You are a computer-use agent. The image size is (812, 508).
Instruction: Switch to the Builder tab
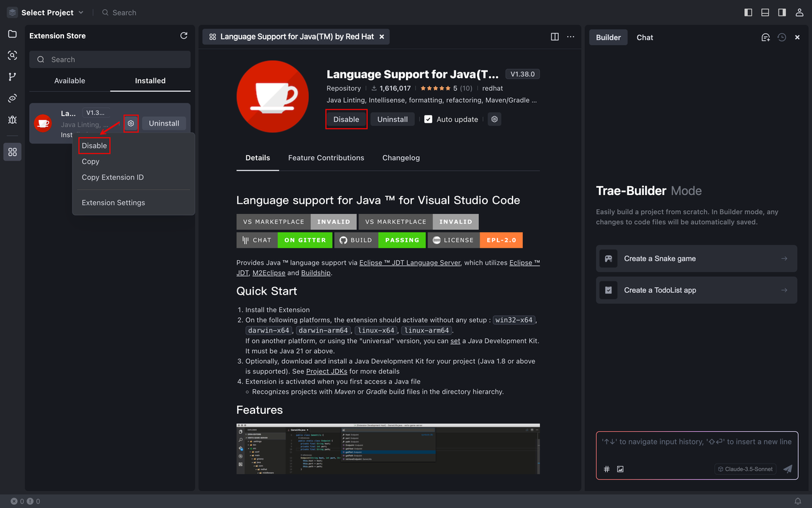tap(608, 37)
